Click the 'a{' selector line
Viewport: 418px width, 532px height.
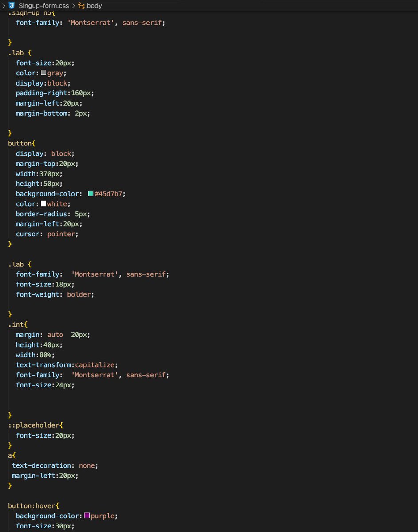12,455
